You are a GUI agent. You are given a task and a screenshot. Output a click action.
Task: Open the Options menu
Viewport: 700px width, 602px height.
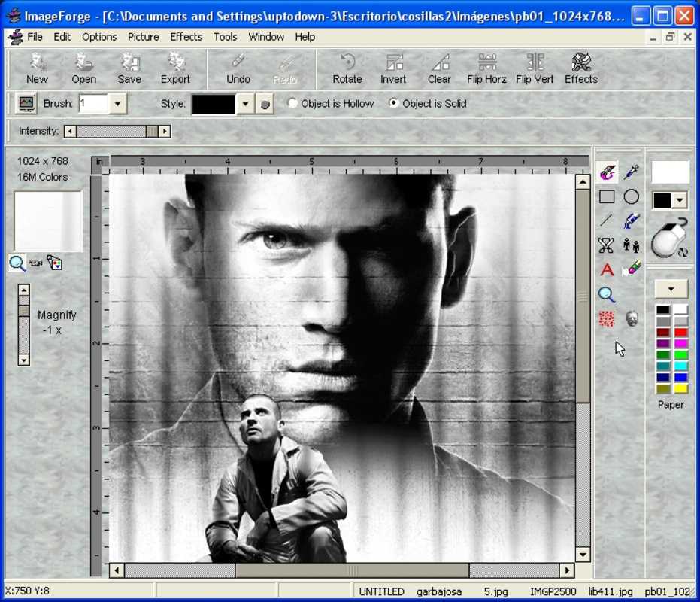click(99, 37)
